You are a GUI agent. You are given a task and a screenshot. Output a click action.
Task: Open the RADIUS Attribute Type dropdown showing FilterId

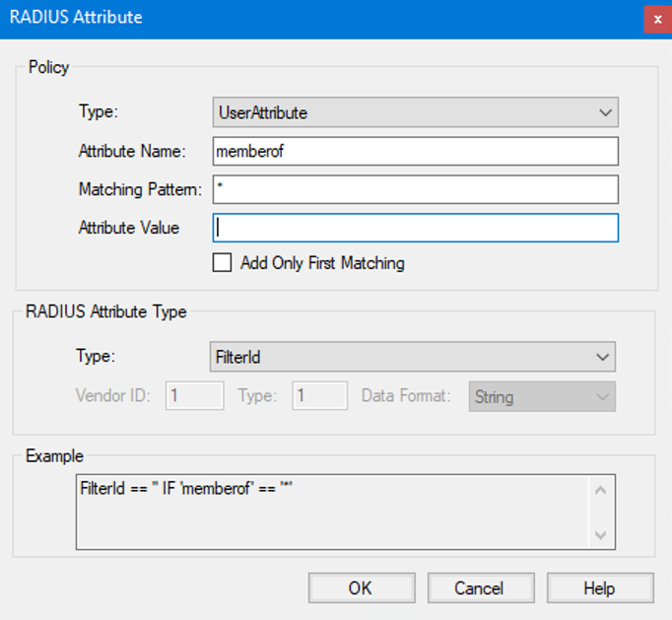point(412,357)
